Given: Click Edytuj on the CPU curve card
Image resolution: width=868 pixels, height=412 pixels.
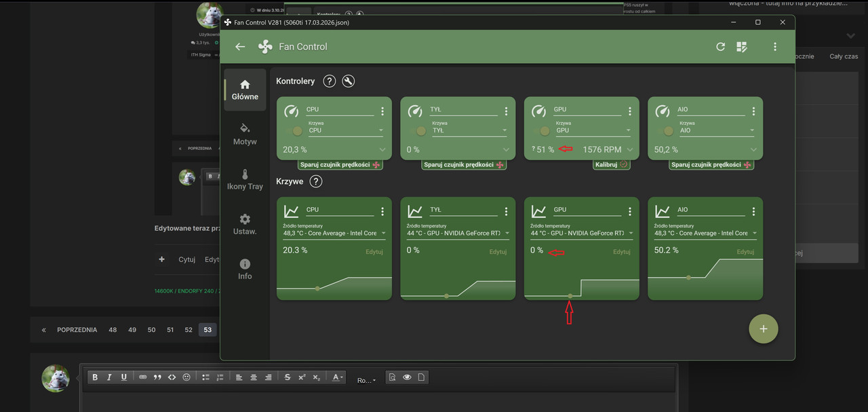Looking at the screenshot, I should coord(374,252).
